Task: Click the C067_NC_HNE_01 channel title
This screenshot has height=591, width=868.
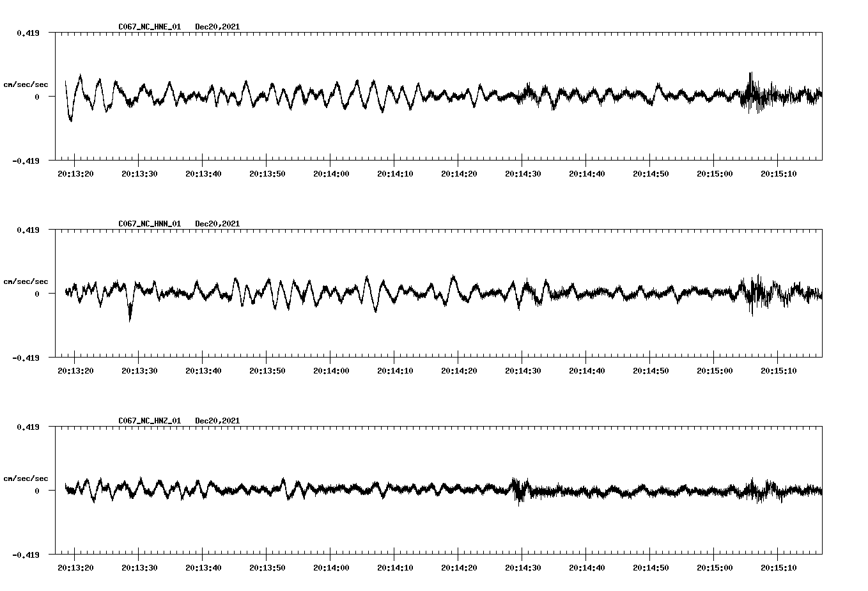Action: pyautogui.click(x=150, y=27)
